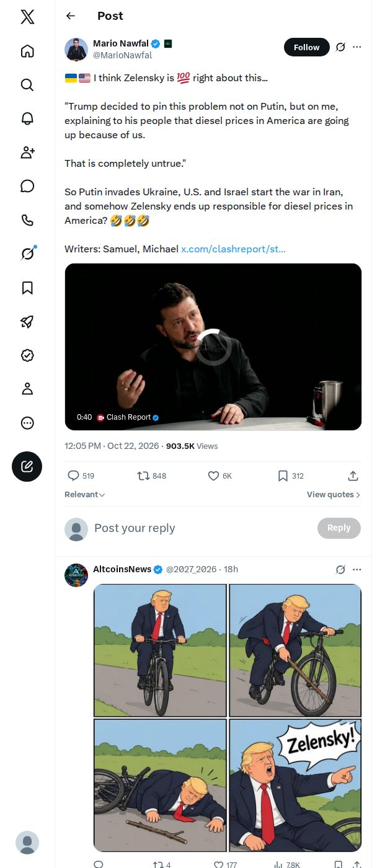Click the compose post button
372x868 pixels.
[27, 467]
